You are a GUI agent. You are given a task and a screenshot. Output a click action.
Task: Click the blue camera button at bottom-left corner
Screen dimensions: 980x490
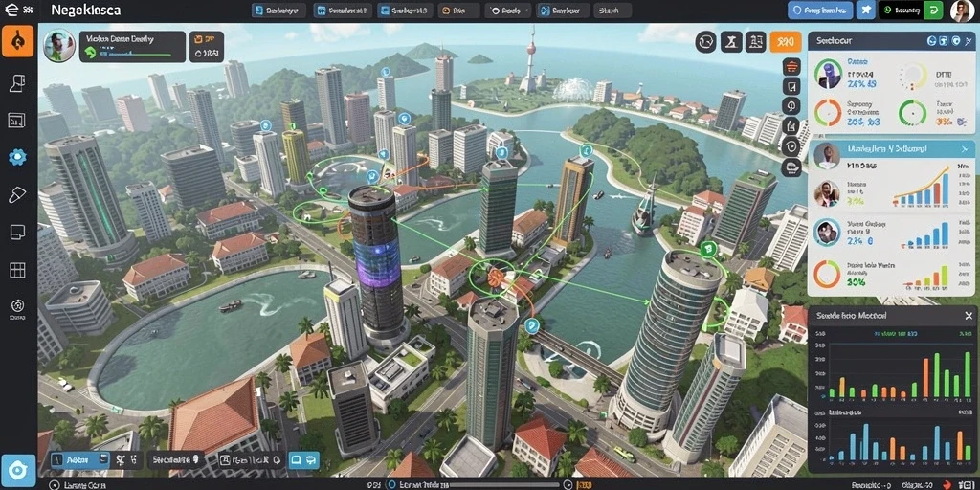17,471
